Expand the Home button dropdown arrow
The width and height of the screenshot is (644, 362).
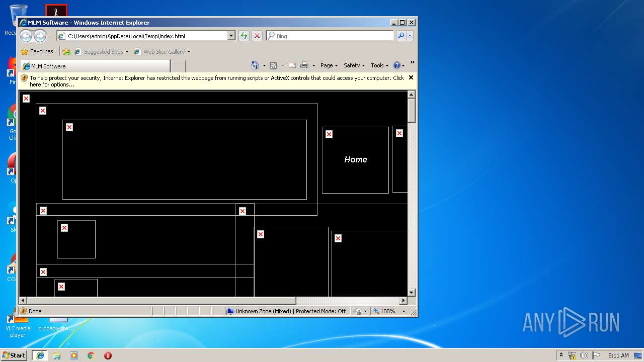pos(264,65)
